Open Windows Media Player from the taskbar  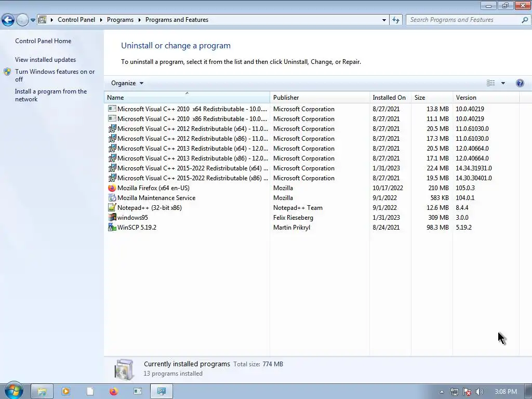[x=66, y=392]
